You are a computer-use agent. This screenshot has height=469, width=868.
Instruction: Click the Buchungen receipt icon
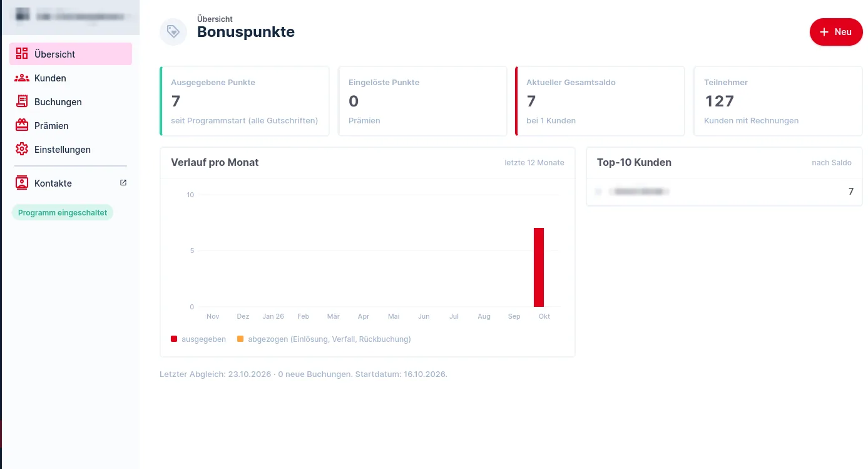[22, 101]
